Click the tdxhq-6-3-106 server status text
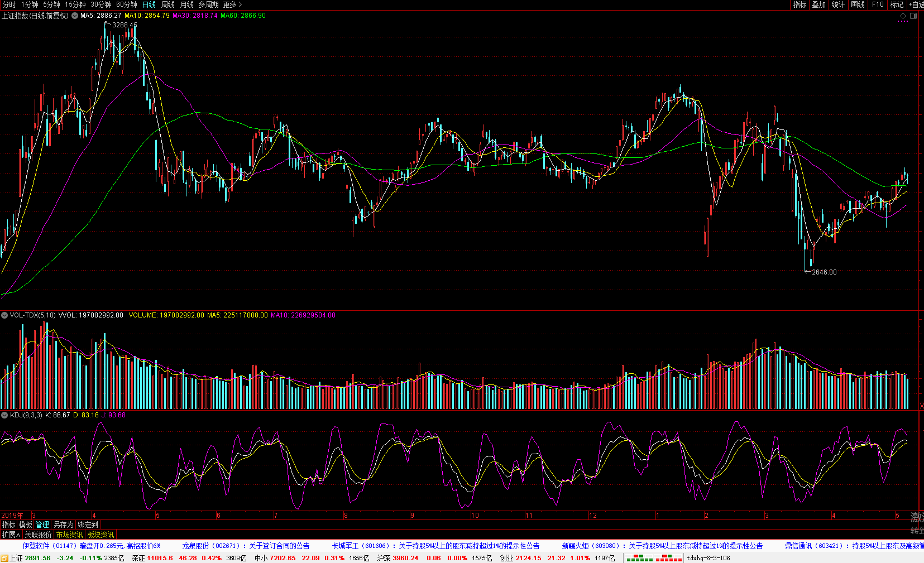 coord(708,558)
